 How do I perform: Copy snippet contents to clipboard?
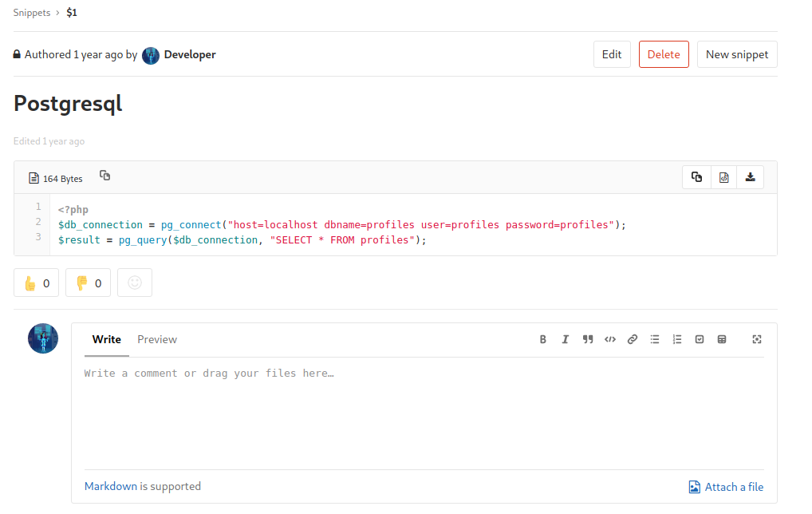click(x=696, y=178)
